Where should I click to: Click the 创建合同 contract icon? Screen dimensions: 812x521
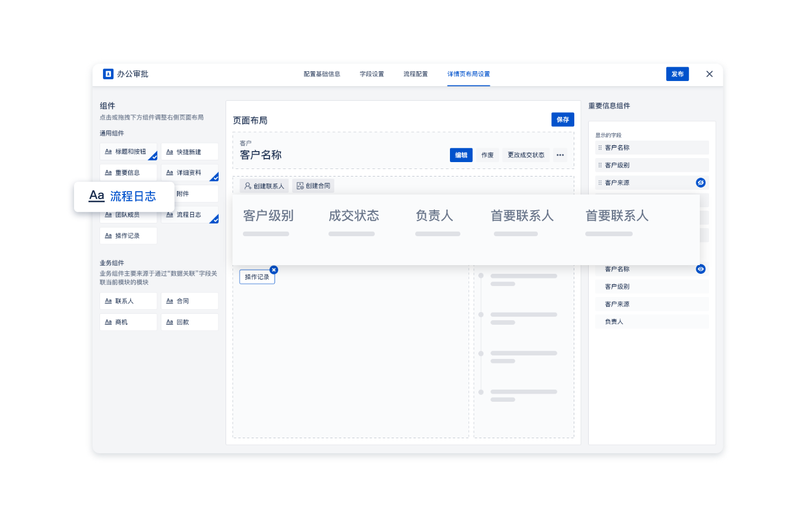click(300, 186)
